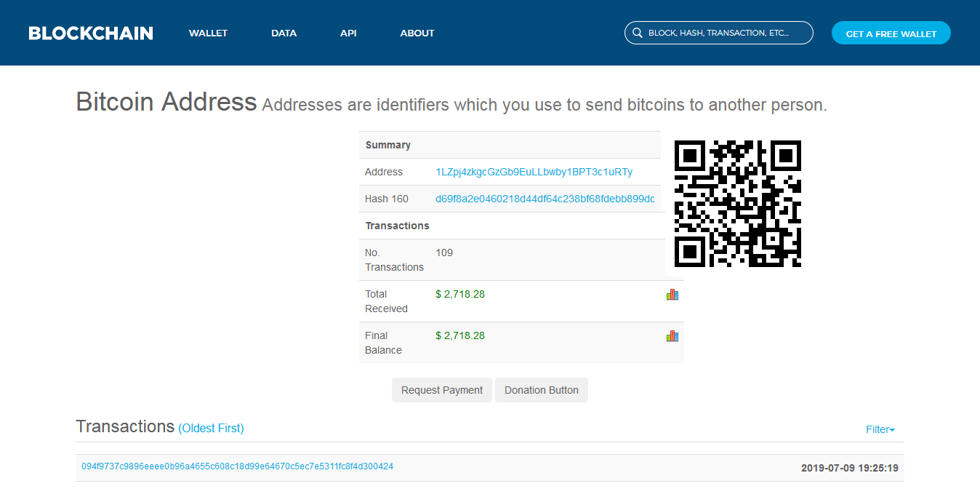Open the About menu
The width and height of the screenshot is (980, 489).
417,33
